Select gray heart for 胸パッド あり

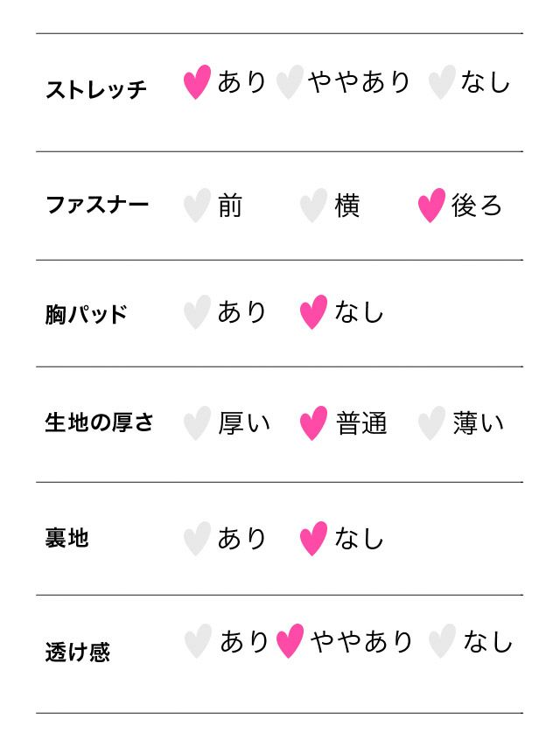click(x=197, y=313)
